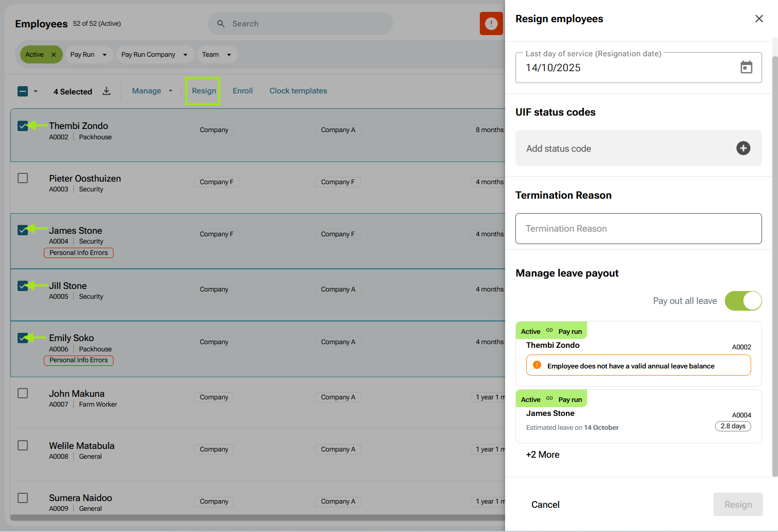Expand the Pay Run Company dropdown
The width and height of the screenshot is (778, 532).
154,55
